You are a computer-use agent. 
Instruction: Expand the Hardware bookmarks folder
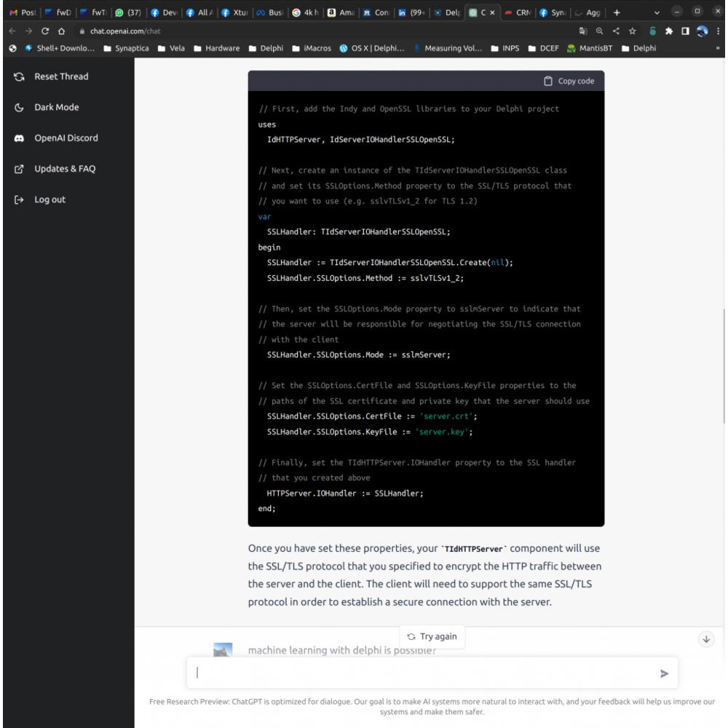tap(215, 48)
